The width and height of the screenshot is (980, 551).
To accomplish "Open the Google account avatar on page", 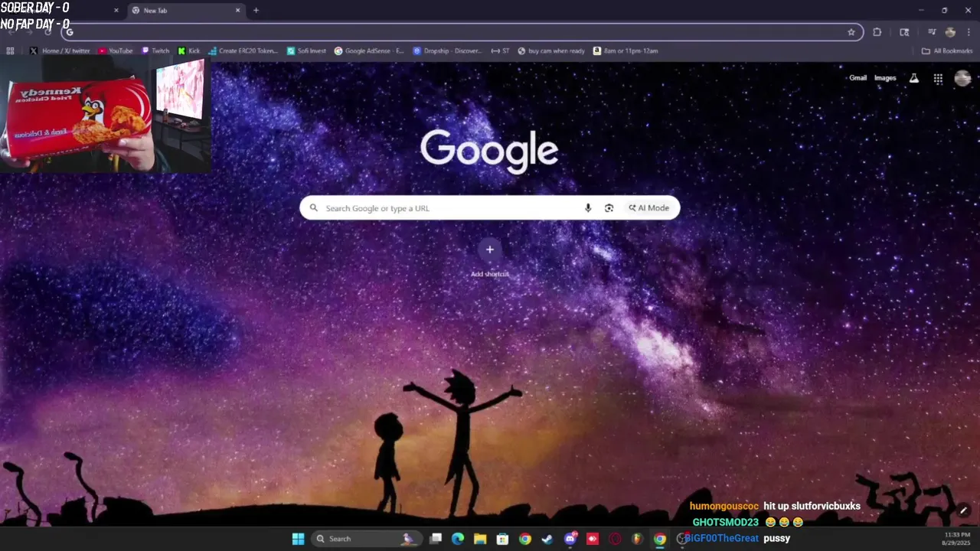I will (962, 78).
